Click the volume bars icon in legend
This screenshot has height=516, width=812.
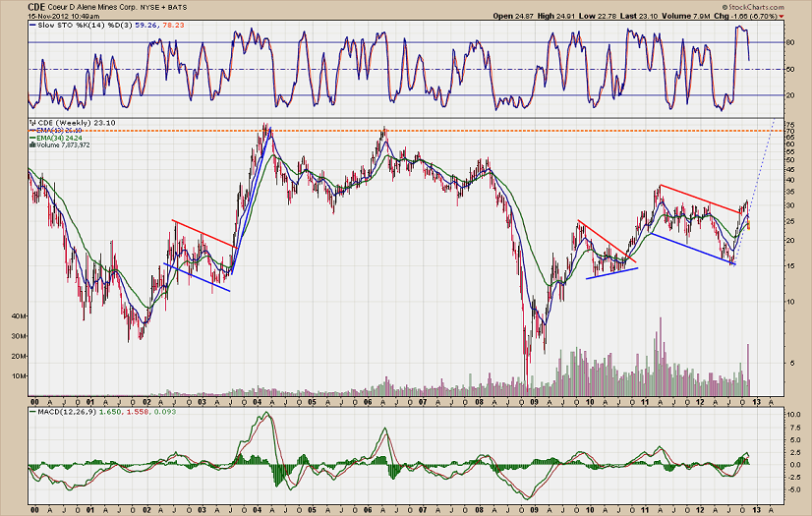(x=32, y=145)
